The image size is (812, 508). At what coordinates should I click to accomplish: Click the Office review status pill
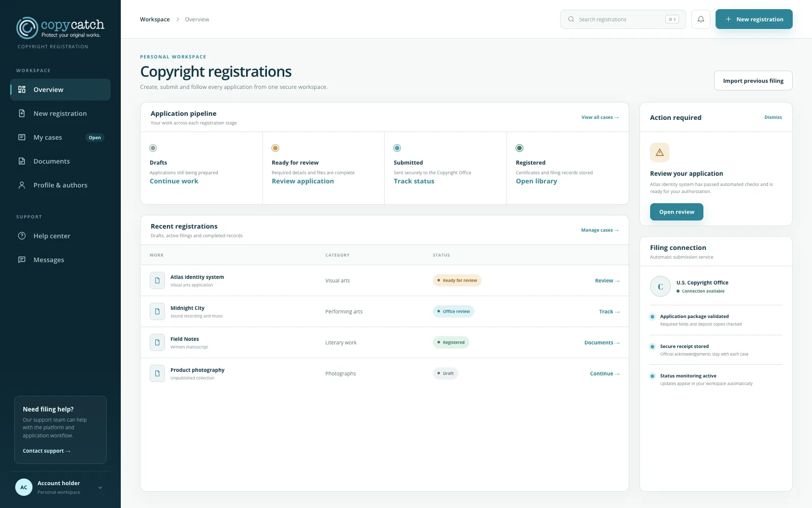tap(454, 311)
